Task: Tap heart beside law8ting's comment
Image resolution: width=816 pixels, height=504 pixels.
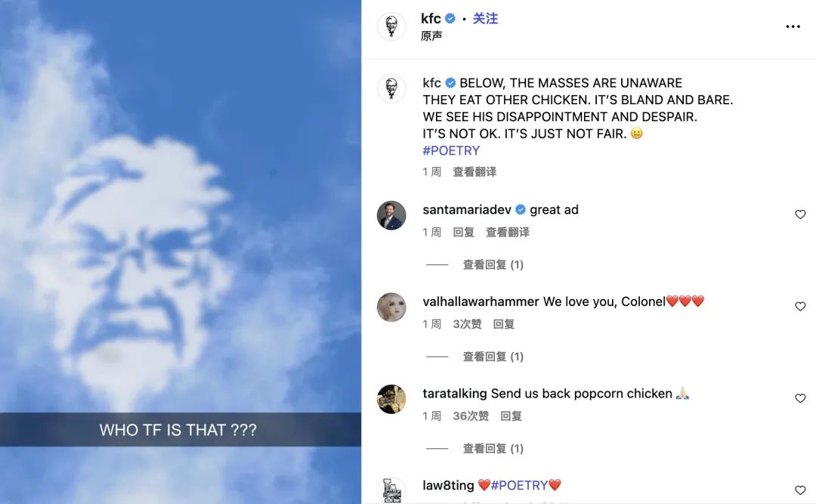Action: [800, 490]
